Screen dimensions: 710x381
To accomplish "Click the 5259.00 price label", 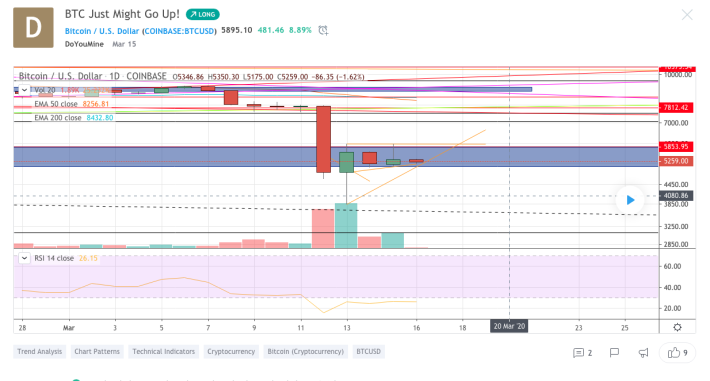I will pyautogui.click(x=676, y=161).
